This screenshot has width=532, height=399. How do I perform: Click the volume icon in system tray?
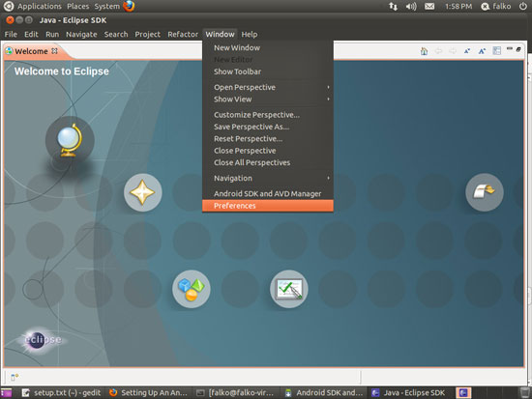pyautogui.click(x=411, y=7)
